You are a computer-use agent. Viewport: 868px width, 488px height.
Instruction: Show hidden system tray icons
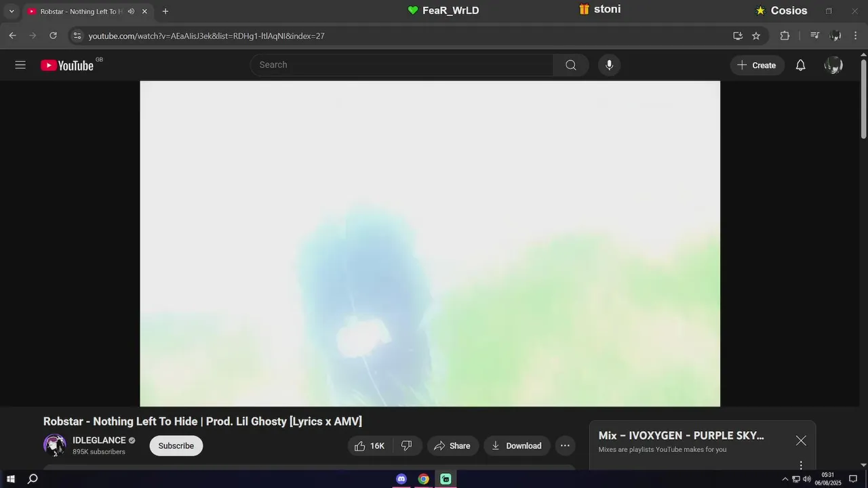785,479
